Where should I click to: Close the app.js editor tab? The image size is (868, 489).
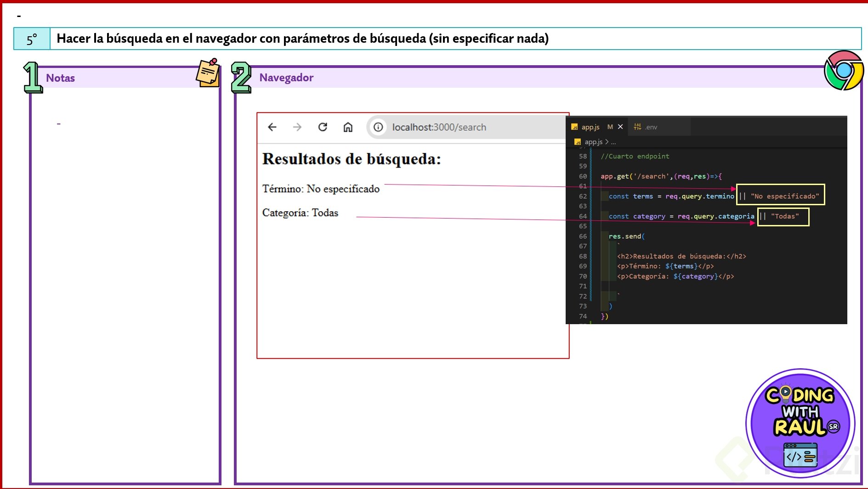tap(620, 127)
